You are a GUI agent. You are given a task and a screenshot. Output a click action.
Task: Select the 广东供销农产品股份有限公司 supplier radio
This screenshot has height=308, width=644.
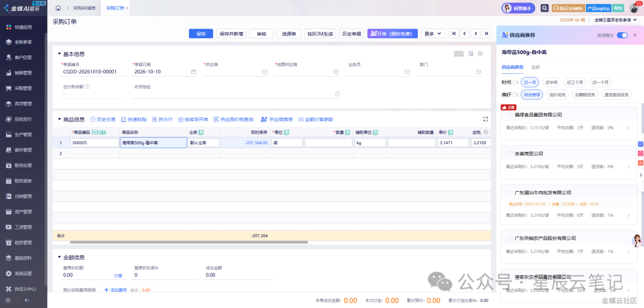(510, 238)
